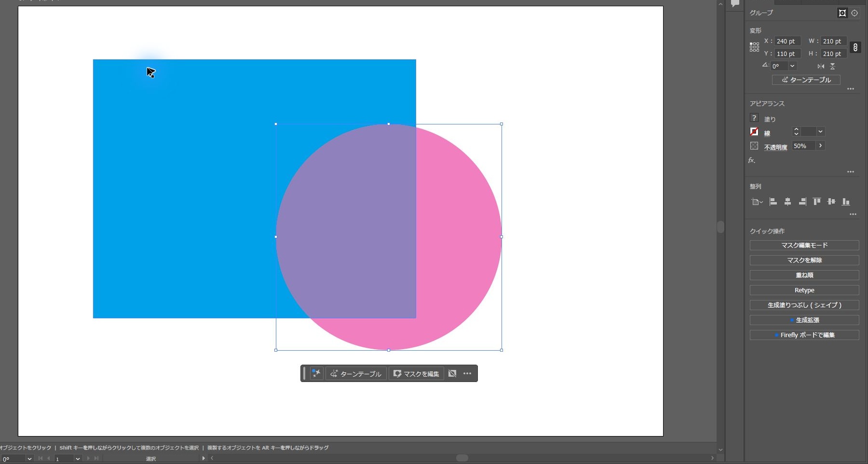Click the ターンテーブル button in the 変形 section
The image size is (868, 464).
(x=806, y=80)
